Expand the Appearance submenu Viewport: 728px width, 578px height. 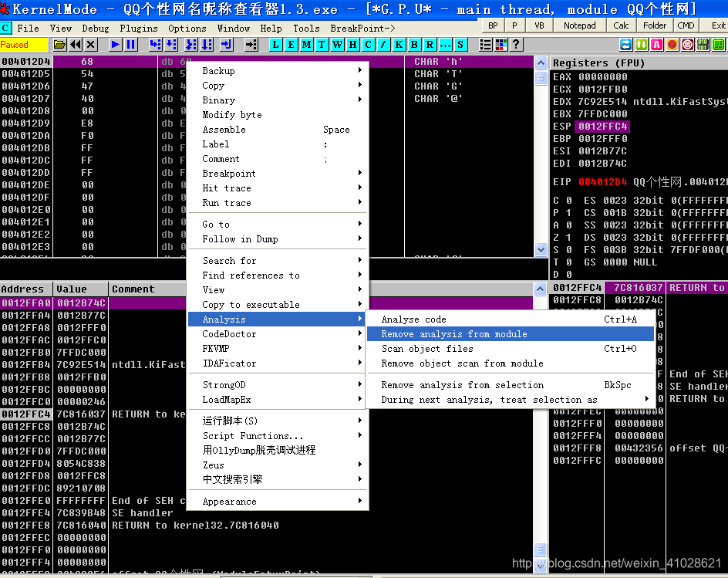click(x=277, y=502)
